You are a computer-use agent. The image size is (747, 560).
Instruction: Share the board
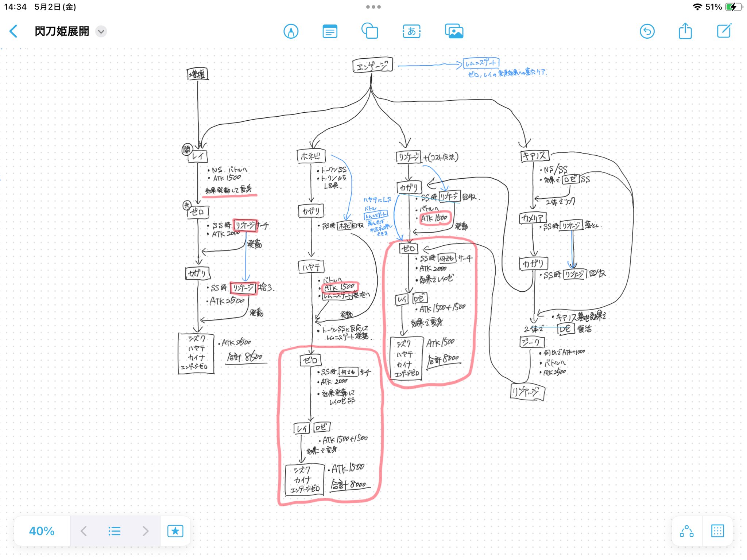(x=685, y=31)
